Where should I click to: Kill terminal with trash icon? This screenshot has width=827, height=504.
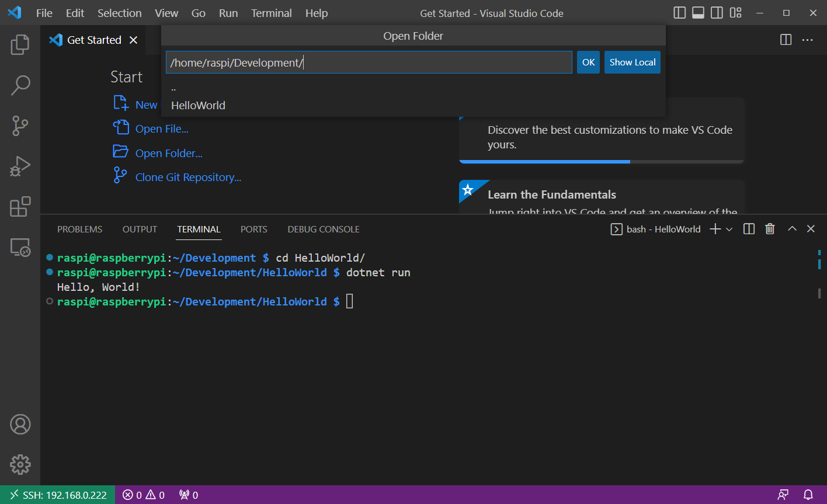[770, 229]
